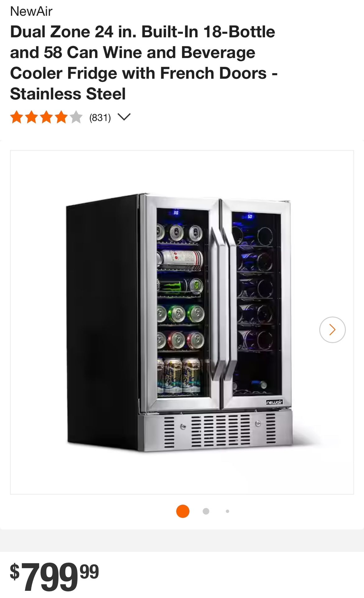This screenshot has width=364, height=598.
Task: Click the fourth orange rating star
Action: 61,118
